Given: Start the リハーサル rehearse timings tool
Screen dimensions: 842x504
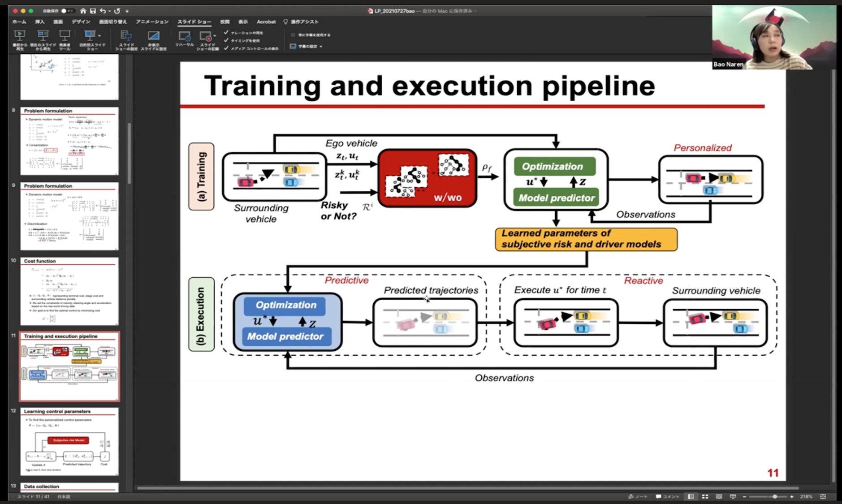Looking at the screenshot, I should [184, 36].
